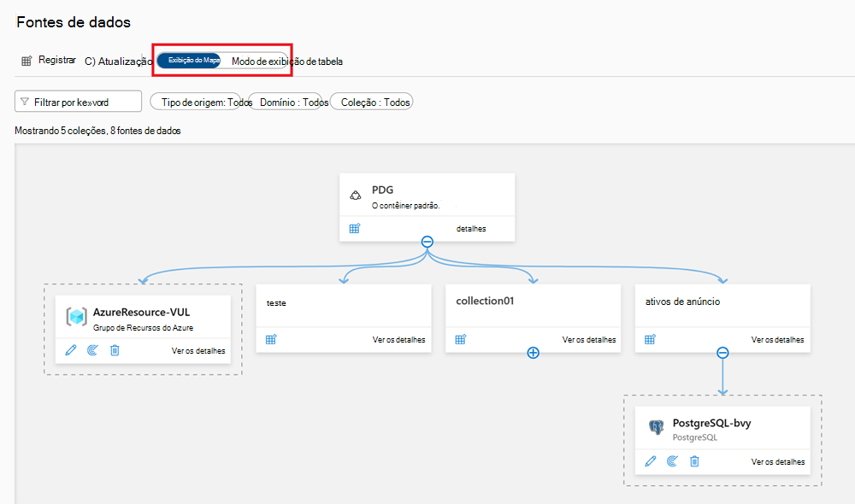This screenshot has width=855, height=504.
Task: Open the Domínio: Todos dropdown
Action: coord(292,101)
